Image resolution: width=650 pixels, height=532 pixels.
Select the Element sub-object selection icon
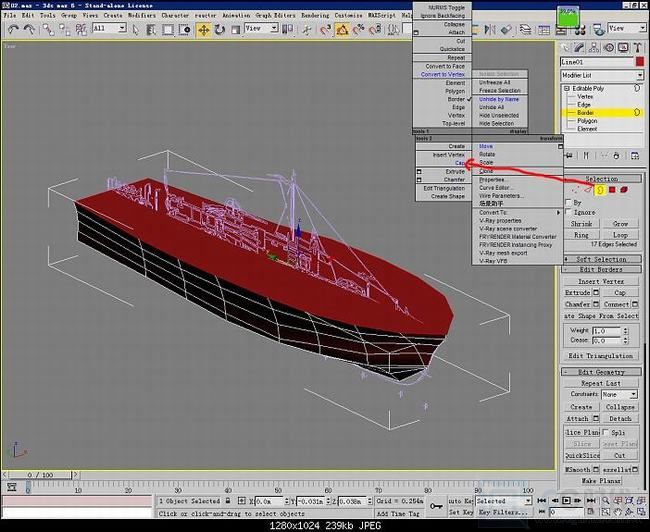pos(624,189)
